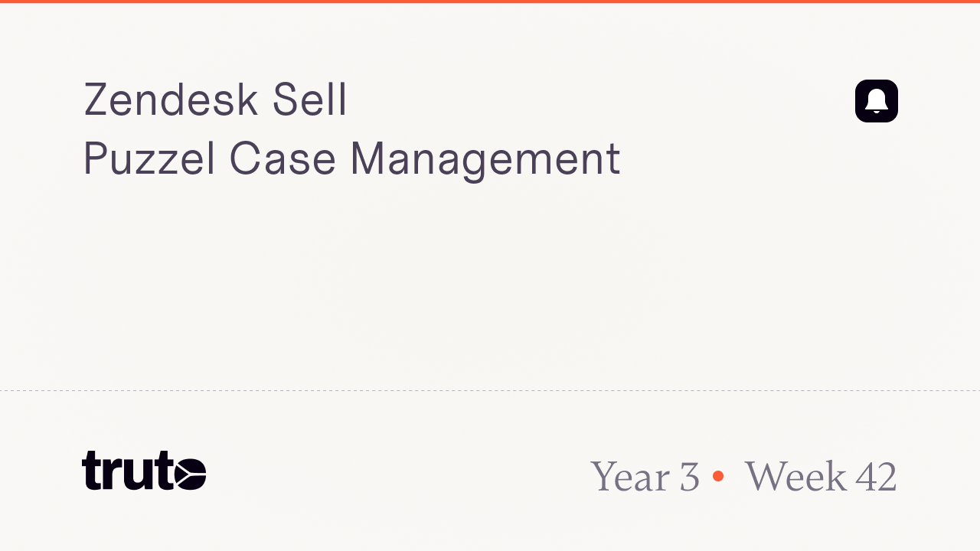Click the dashed horizontal divider line

coord(490,390)
